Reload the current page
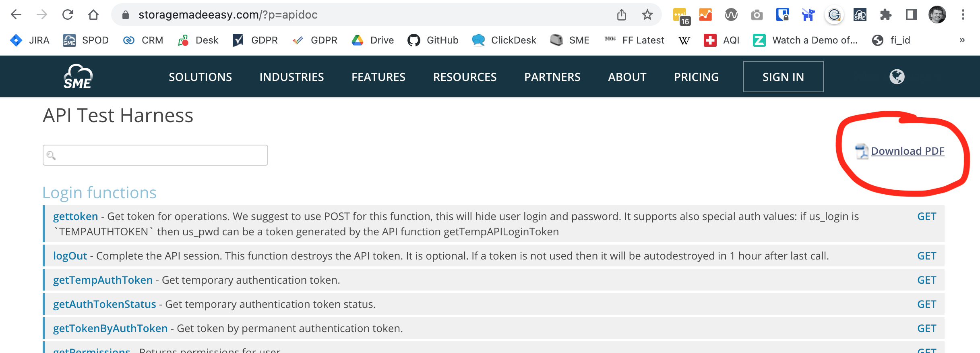The width and height of the screenshot is (980, 353). coord(68,15)
